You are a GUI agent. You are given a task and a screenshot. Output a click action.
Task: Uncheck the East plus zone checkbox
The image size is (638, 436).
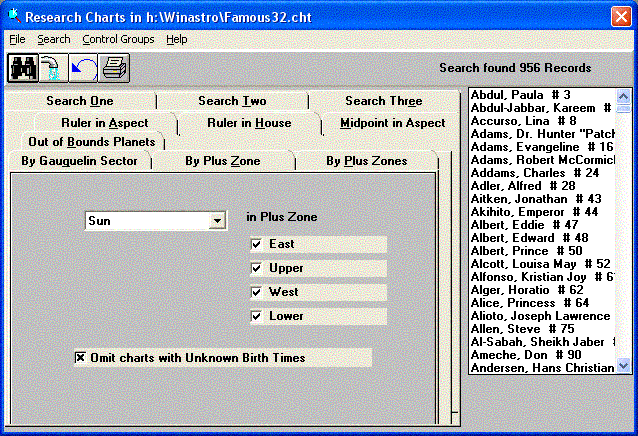pyautogui.click(x=257, y=244)
